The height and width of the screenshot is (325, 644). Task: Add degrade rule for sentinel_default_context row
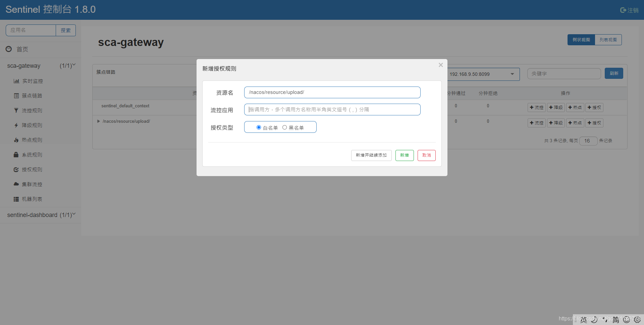[x=556, y=107]
